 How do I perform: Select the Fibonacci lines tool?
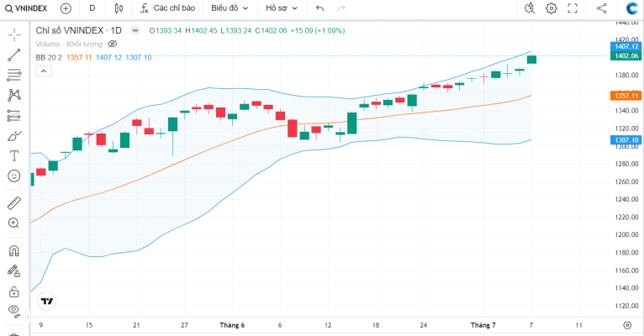[x=14, y=75]
